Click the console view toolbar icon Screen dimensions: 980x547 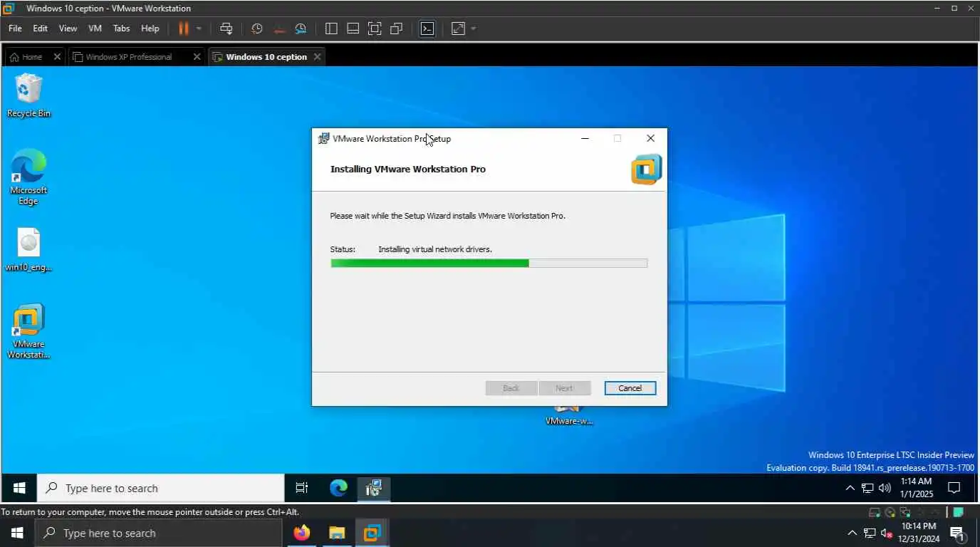click(x=427, y=28)
